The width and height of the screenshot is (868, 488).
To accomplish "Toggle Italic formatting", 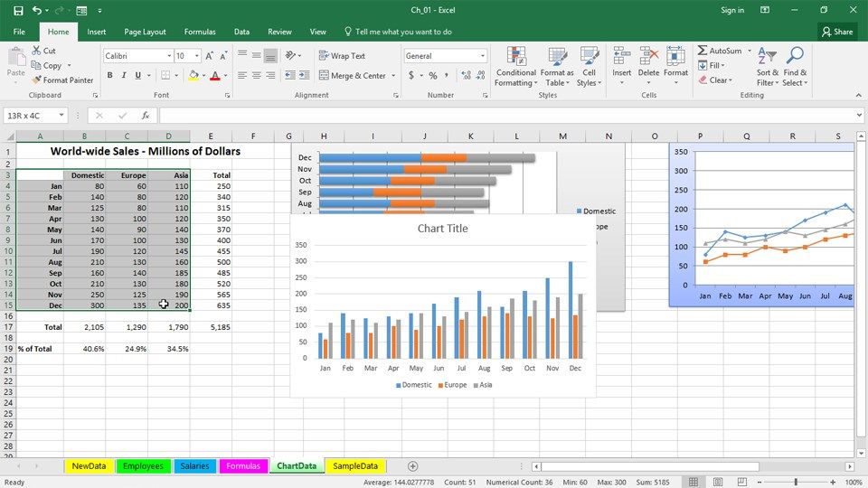I will pos(124,75).
